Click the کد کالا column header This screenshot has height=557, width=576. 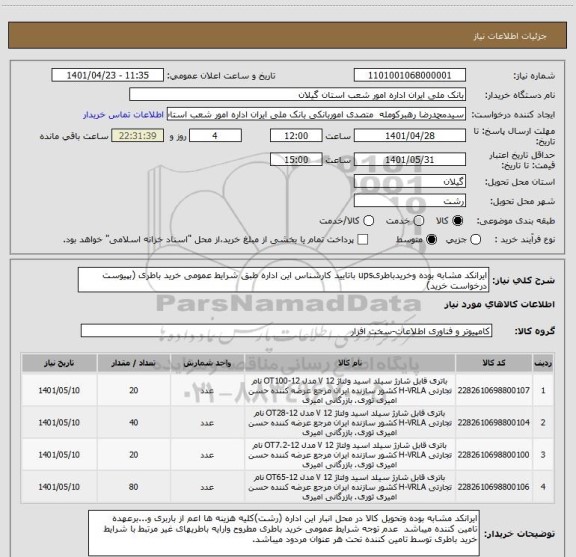pyautogui.click(x=494, y=363)
